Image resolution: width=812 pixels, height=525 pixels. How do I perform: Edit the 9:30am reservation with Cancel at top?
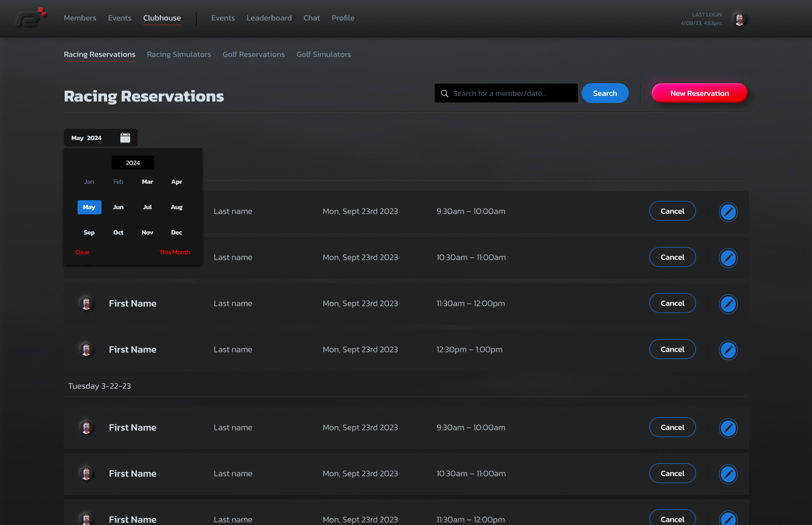pos(728,212)
